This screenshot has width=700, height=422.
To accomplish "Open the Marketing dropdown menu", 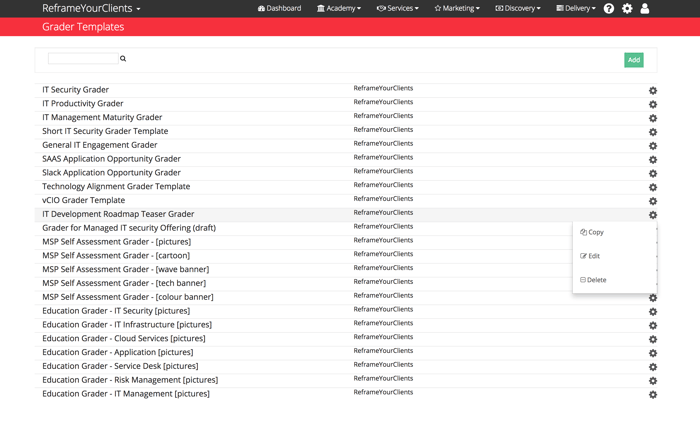I will (x=457, y=8).
